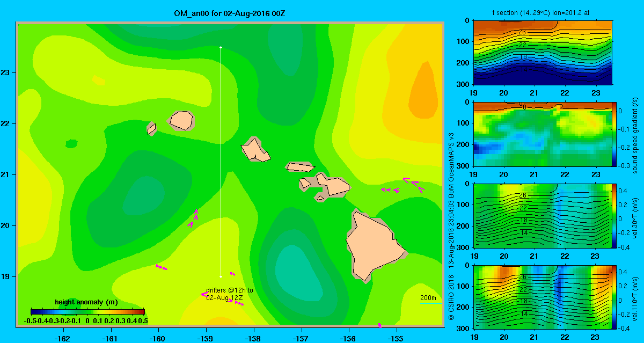Click the title 'OM_an00 for 02-Aug-2016 00Z'
The image size is (644, 343).
230,13
